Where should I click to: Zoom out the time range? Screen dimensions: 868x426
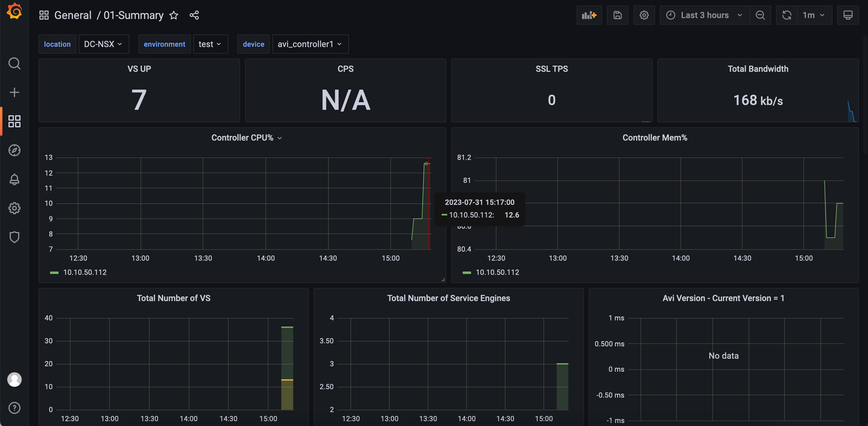[760, 15]
